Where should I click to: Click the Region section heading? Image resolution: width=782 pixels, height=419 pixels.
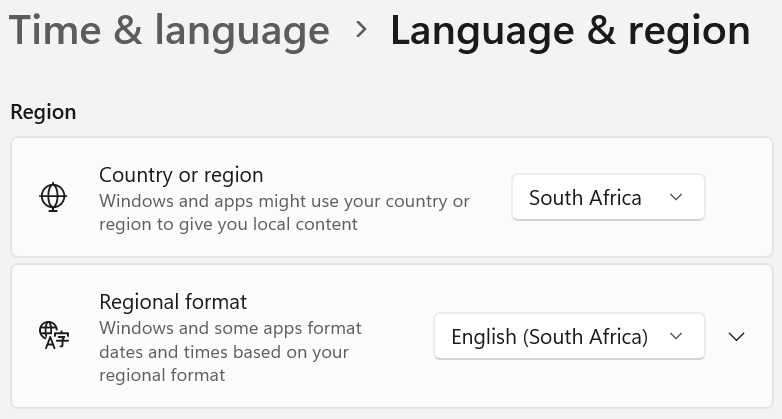click(43, 112)
